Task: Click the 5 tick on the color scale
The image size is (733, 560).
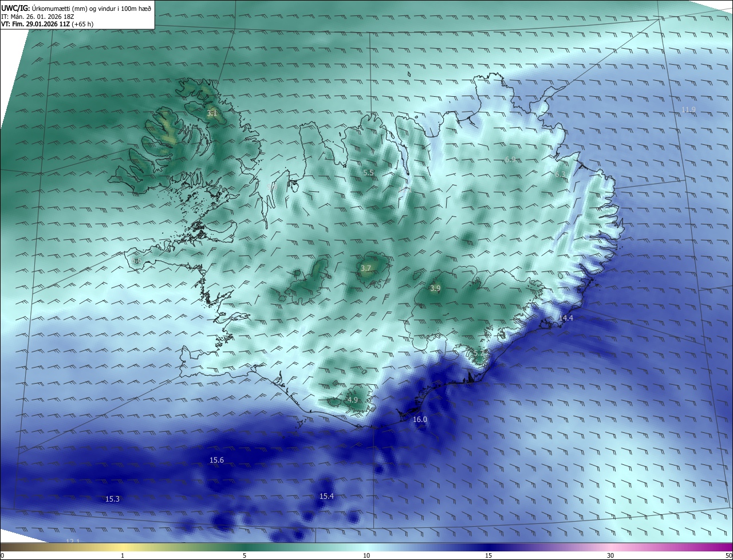Action: coord(245,555)
